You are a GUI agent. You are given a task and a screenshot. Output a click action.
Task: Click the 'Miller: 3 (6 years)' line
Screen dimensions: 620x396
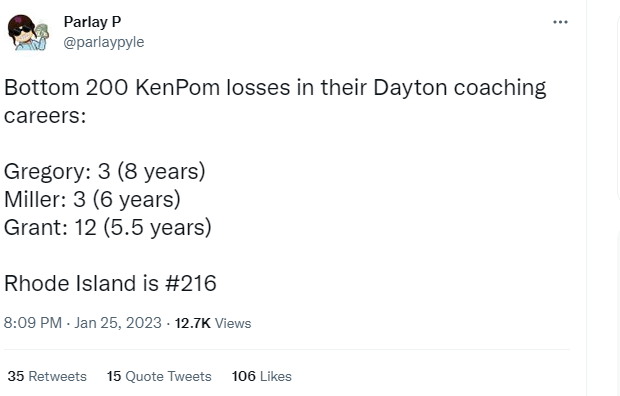click(92, 199)
